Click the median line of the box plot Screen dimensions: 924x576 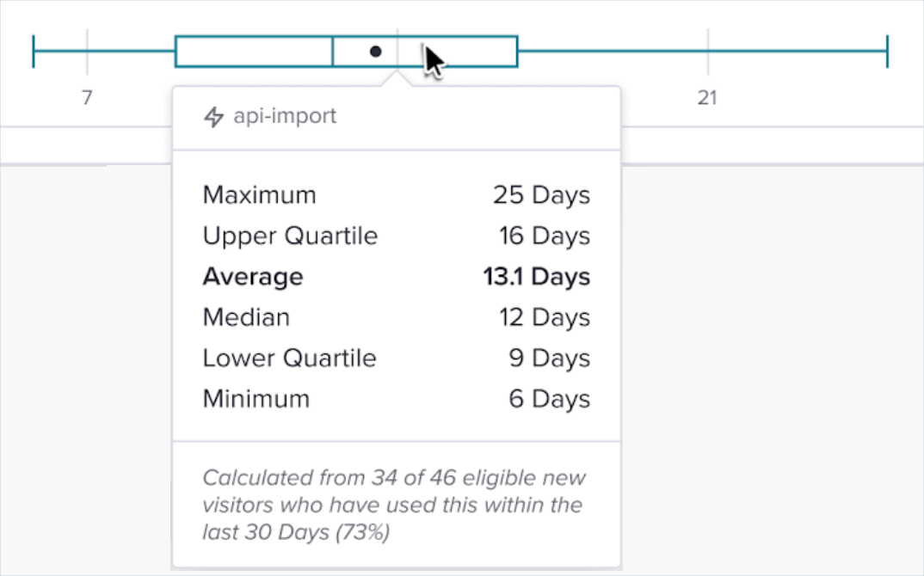pos(332,52)
